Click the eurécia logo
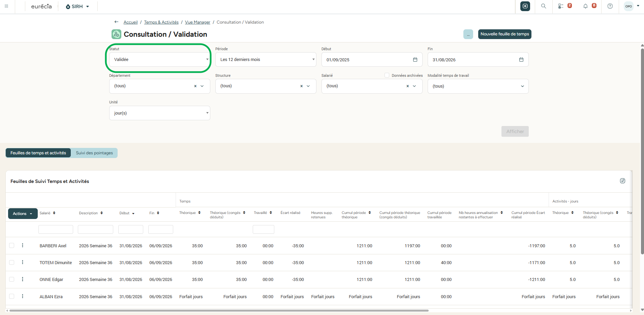This screenshot has width=644, height=315. 41,6
